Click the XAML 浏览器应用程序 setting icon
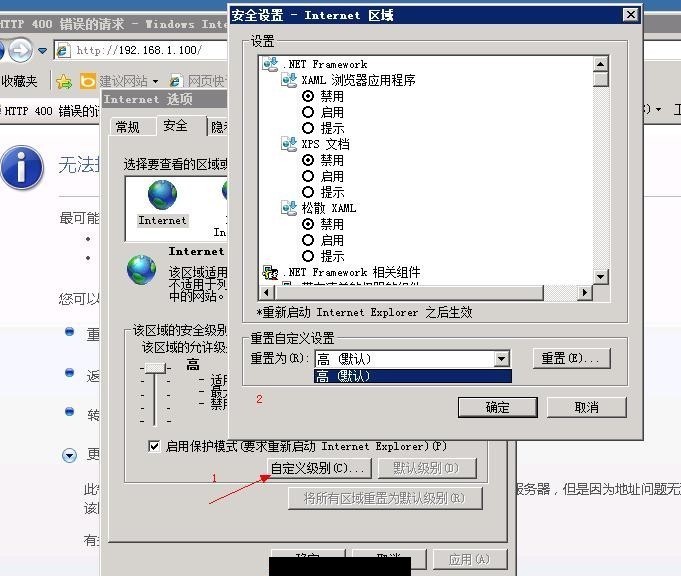 coord(289,80)
